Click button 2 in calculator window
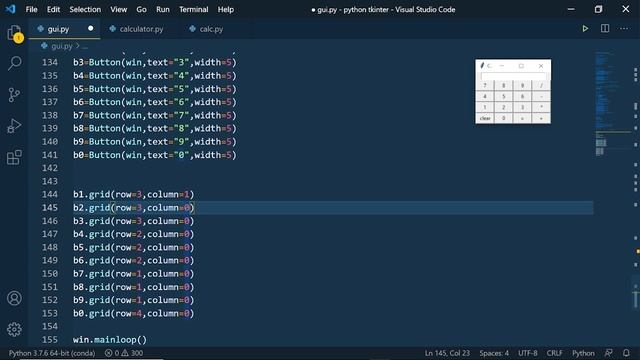The width and height of the screenshot is (640, 360). 504,107
